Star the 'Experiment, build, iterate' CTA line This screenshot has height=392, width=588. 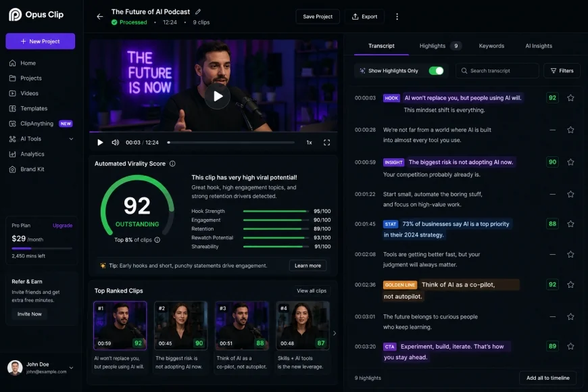pyautogui.click(x=570, y=346)
